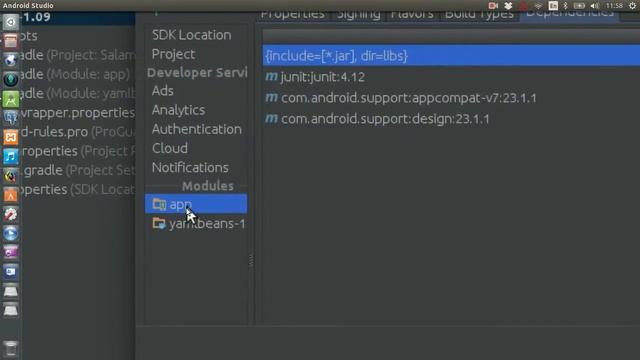The image size is (640, 360).
Task: Select com.android.support:design:23.1.1 dependency
Action: pyautogui.click(x=377, y=119)
